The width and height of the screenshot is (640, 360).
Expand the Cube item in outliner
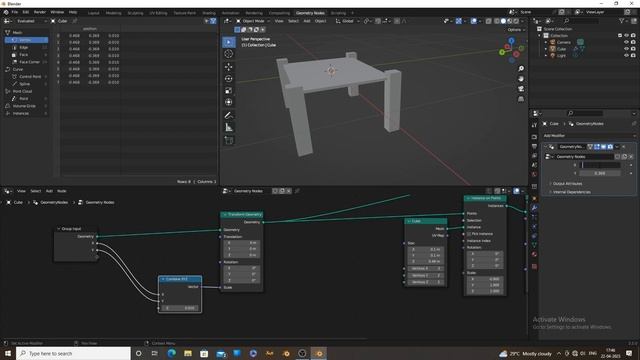pyautogui.click(x=546, y=49)
